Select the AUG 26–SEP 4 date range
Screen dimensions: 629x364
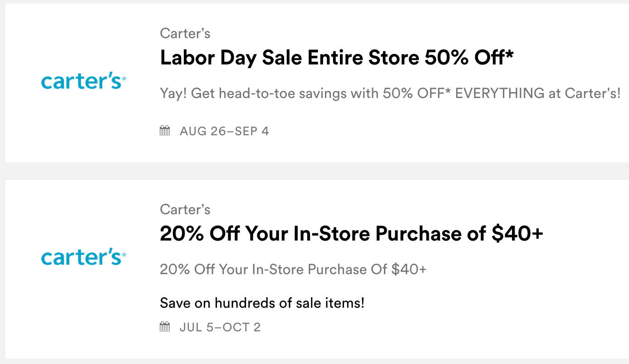[224, 131]
